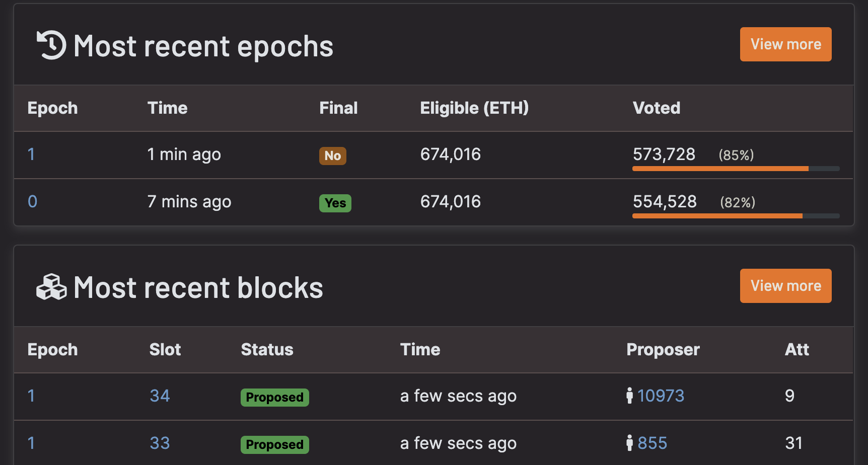Click the validator person icon next to 10973

[629, 396]
